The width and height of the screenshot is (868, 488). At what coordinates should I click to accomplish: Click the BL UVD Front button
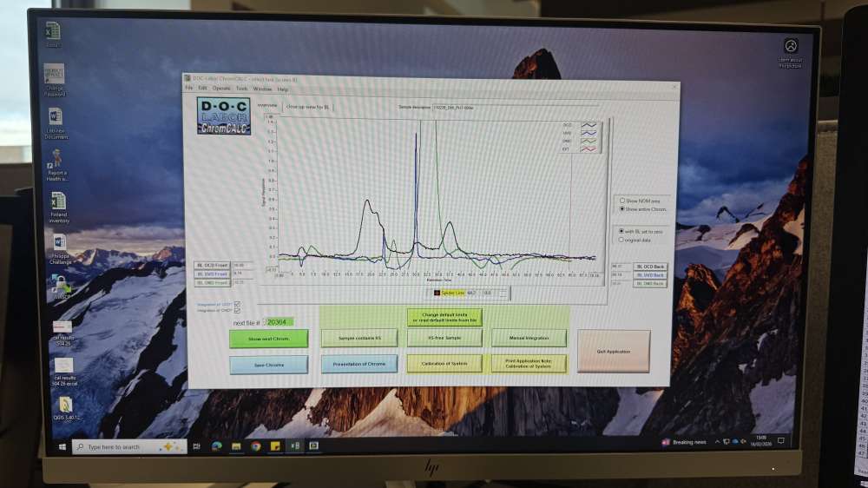(212, 274)
